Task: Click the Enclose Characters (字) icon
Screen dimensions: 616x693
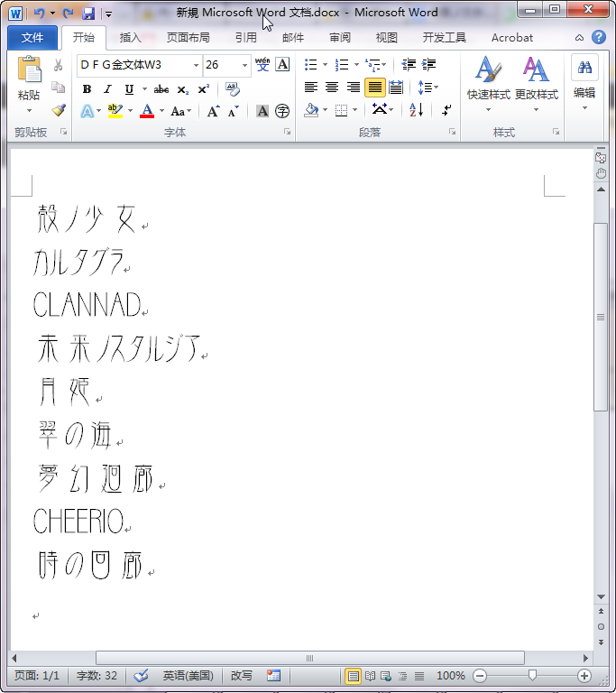Action: click(x=282, y=111)
